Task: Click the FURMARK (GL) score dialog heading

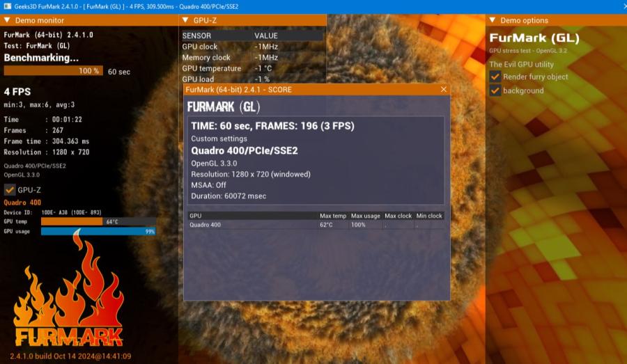Action: [x=224, y=106]
